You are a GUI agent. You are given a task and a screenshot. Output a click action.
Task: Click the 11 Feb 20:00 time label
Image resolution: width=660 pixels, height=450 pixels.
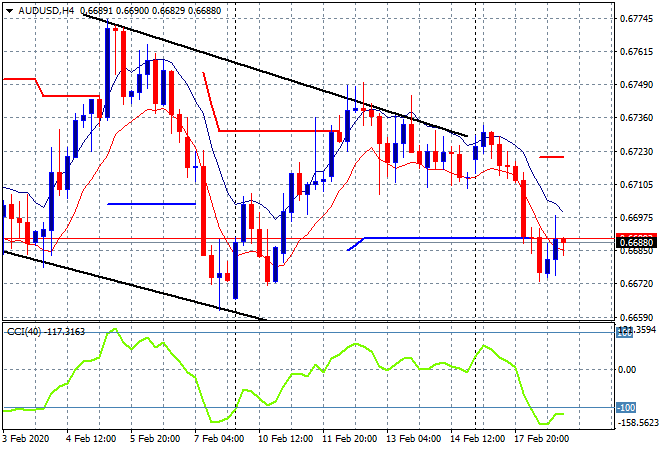pos(349,439)
